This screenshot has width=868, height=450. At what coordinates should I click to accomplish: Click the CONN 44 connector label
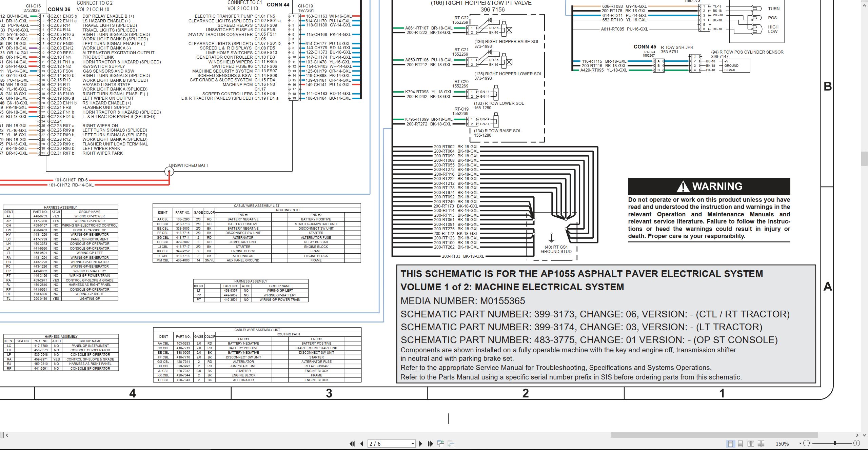click(x=278, y=5)
